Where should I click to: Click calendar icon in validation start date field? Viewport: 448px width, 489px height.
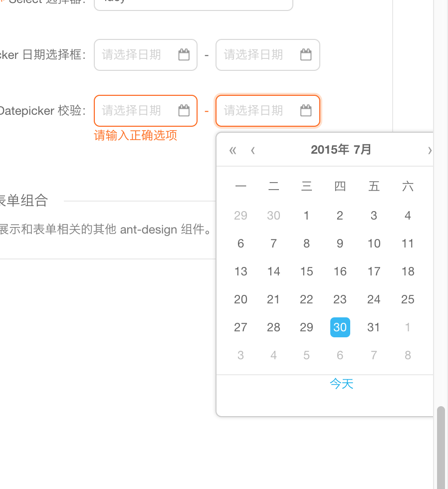(x=184, y=111)
